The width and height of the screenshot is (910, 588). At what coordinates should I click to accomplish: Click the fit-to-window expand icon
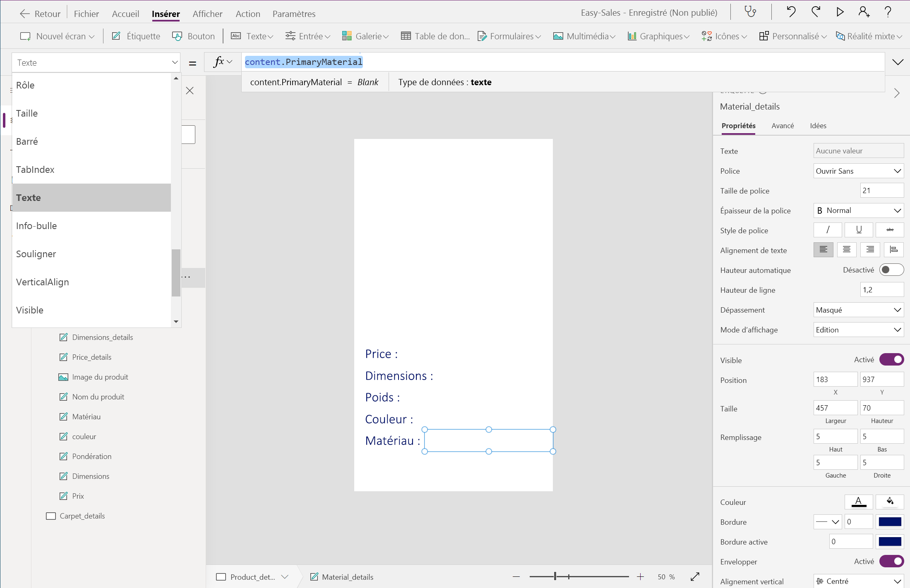point(695,576)
